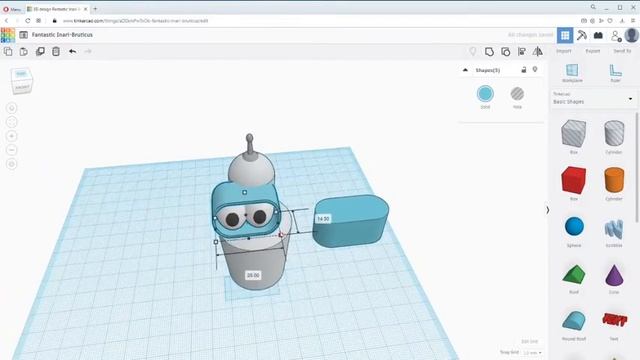The width and height of the screenshot is (640, 360).
Task: Pick the striped Cylinder hole shape
Action: coord(614,133)
